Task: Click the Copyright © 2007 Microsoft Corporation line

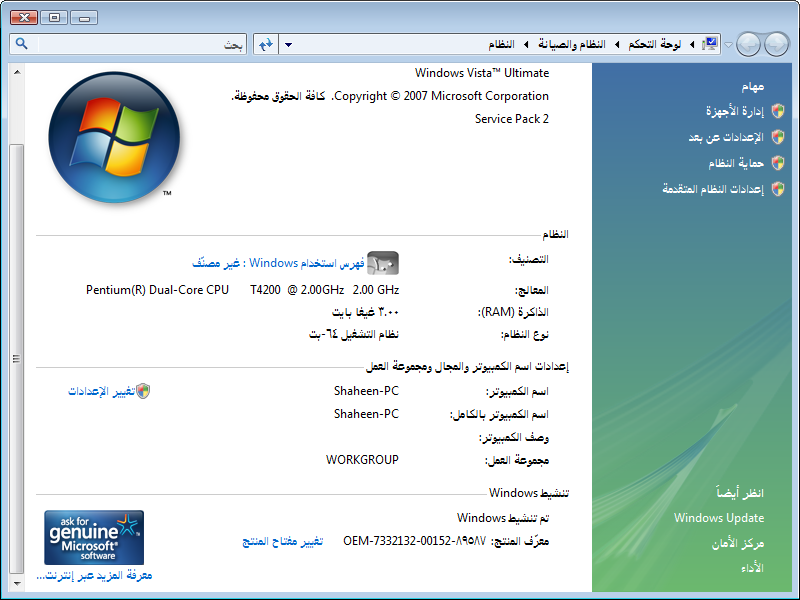Action: (x=441, y=96)
